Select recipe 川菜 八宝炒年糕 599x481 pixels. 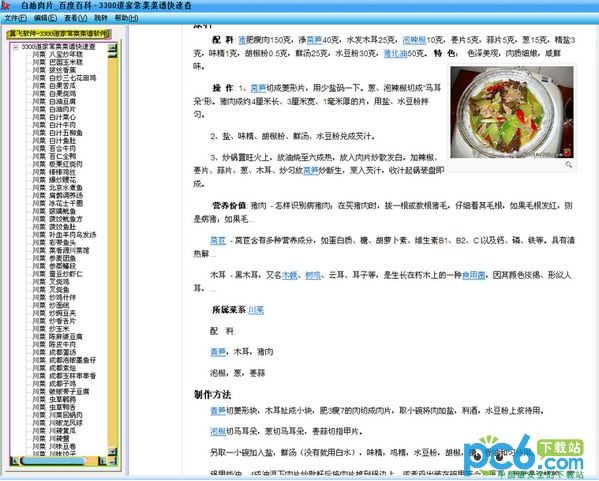tap(57, 55)
